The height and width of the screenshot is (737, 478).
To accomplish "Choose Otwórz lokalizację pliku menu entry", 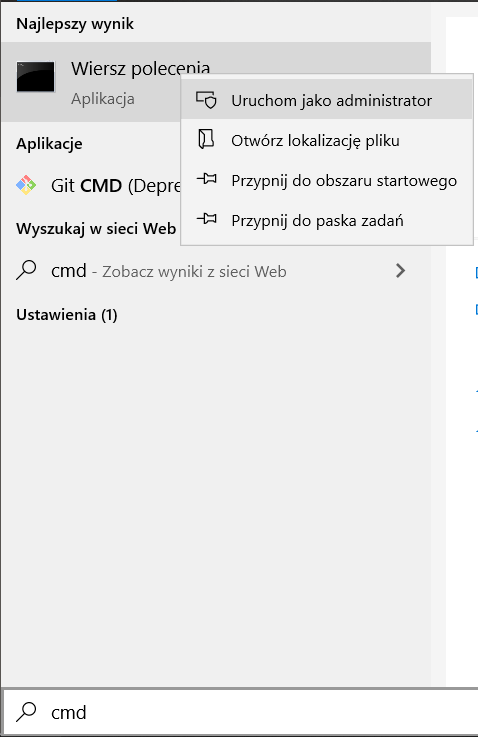I will click(x=327, y=140).
